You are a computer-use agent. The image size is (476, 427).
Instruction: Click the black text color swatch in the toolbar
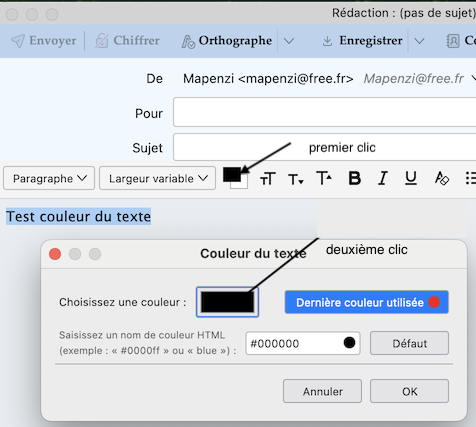232,174
